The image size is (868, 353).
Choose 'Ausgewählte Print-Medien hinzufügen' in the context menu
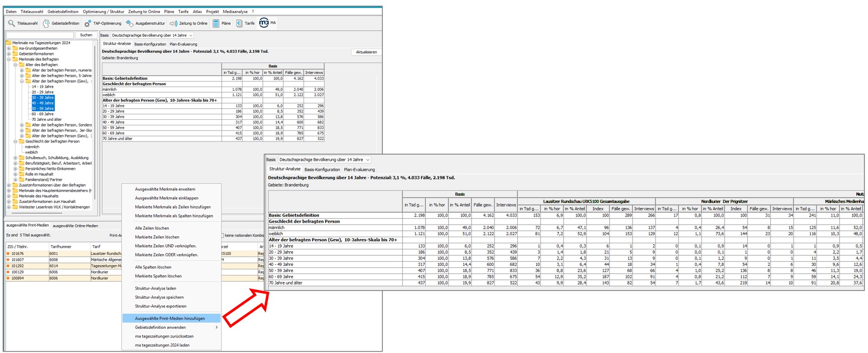click(x=170, y=318)
